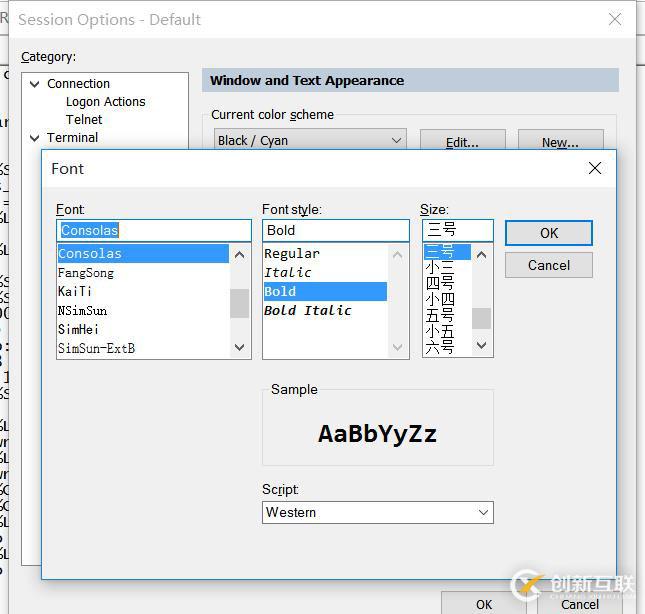The height and width of the screenshot is (614, 645).
Task: Click the Font style input field
Action: tap(336, 230)
